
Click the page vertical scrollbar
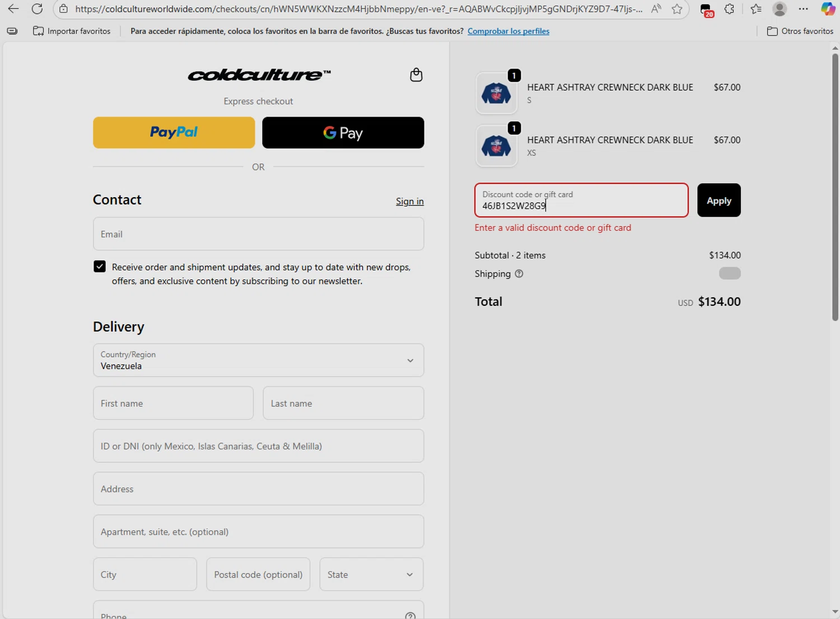pyautogui.click(x=835, y=187)
